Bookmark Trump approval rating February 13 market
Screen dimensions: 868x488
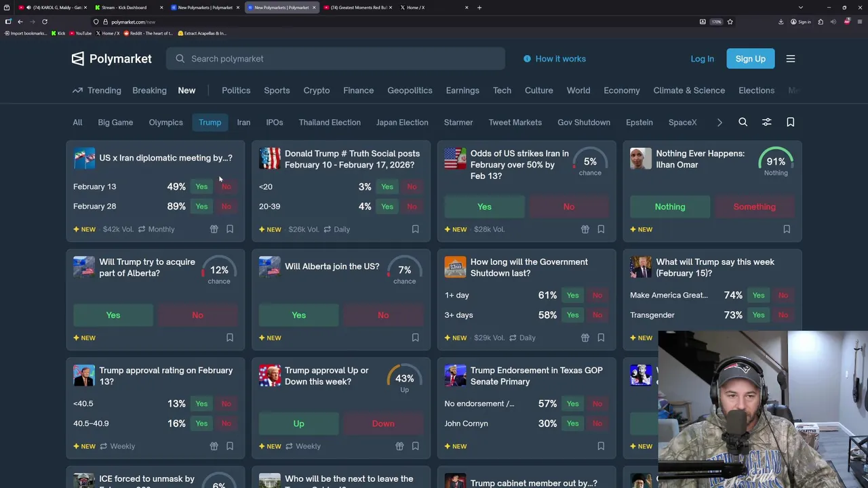[x=230, y=446]
